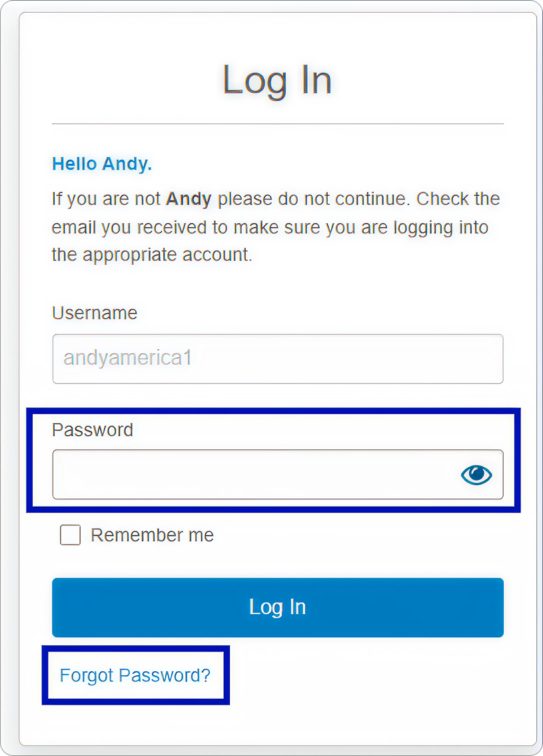Viewport: 543px width, 756px height.
Task: Click the Remember me label text
Action: click(x=153, y=535)
